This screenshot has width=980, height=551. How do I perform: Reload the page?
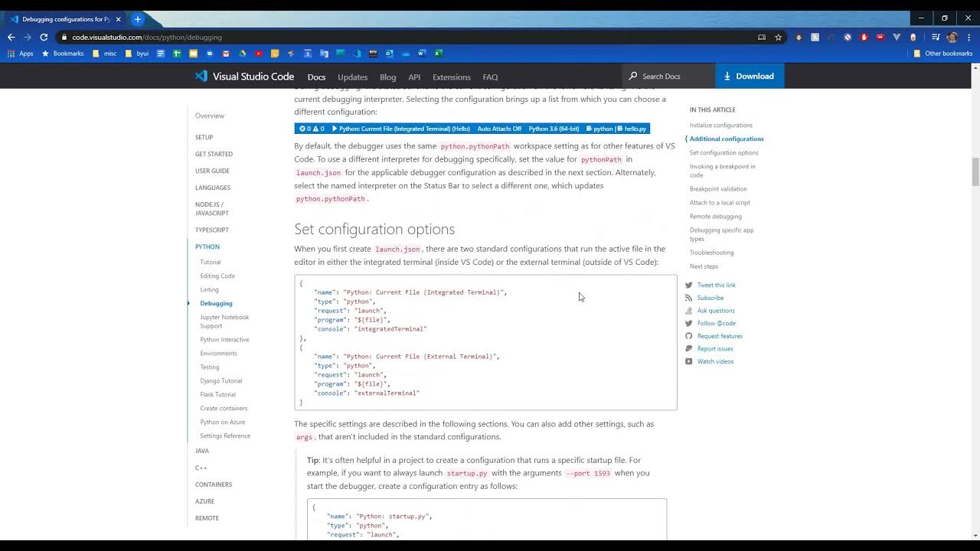pos(44,37)
